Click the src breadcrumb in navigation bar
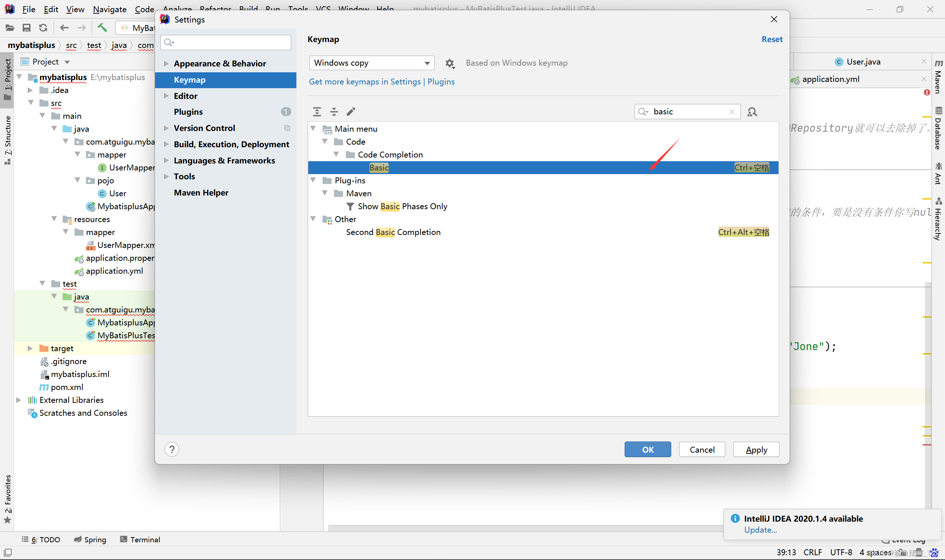 (71, 45)
